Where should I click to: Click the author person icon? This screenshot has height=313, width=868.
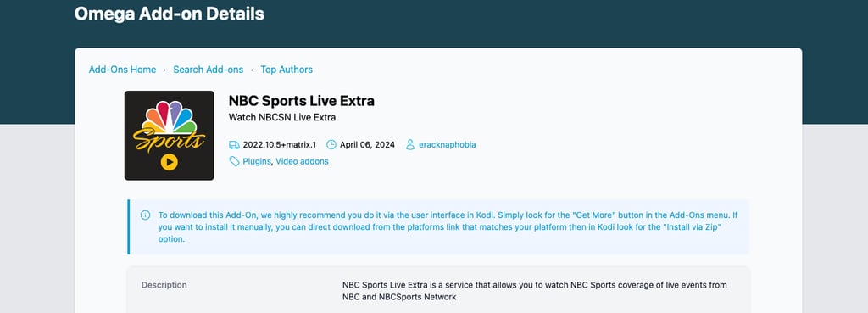pos(410,144)
